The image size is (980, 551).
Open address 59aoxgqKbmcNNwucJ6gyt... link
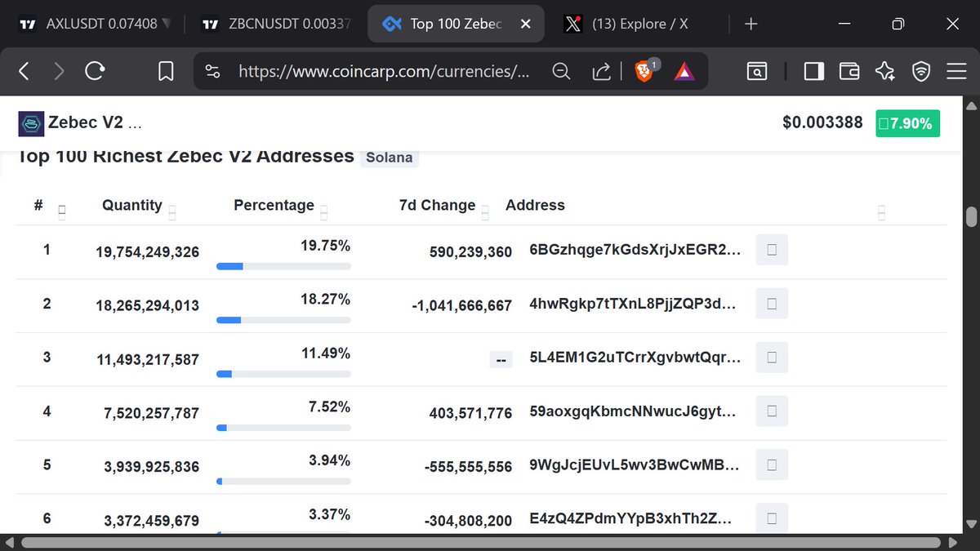click(632, 411)
